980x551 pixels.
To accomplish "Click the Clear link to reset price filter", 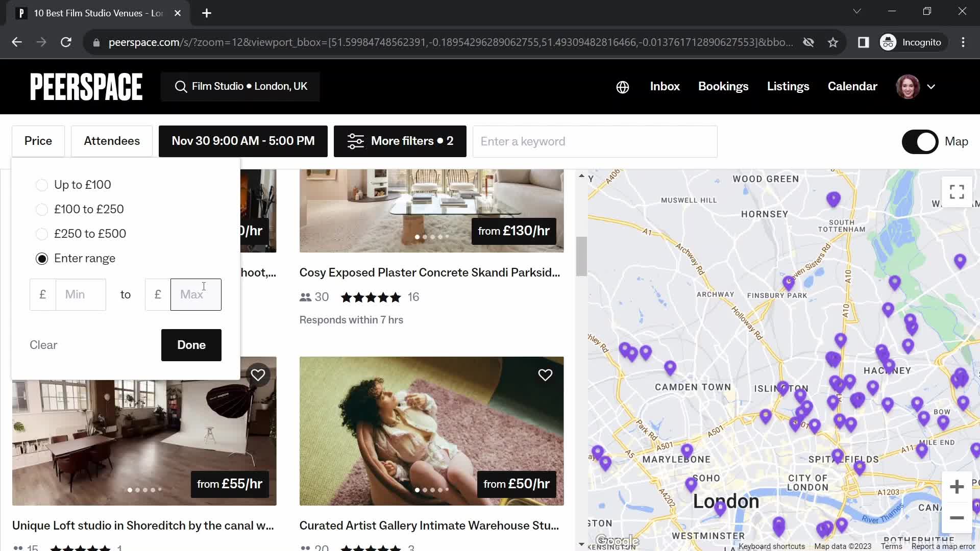I will pos(43,344).
